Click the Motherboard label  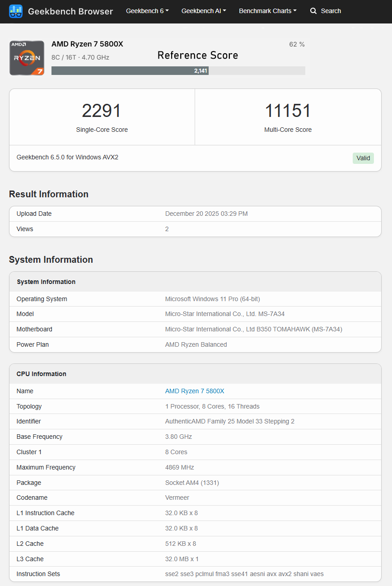pyautogui.click(x=34, y=329)
